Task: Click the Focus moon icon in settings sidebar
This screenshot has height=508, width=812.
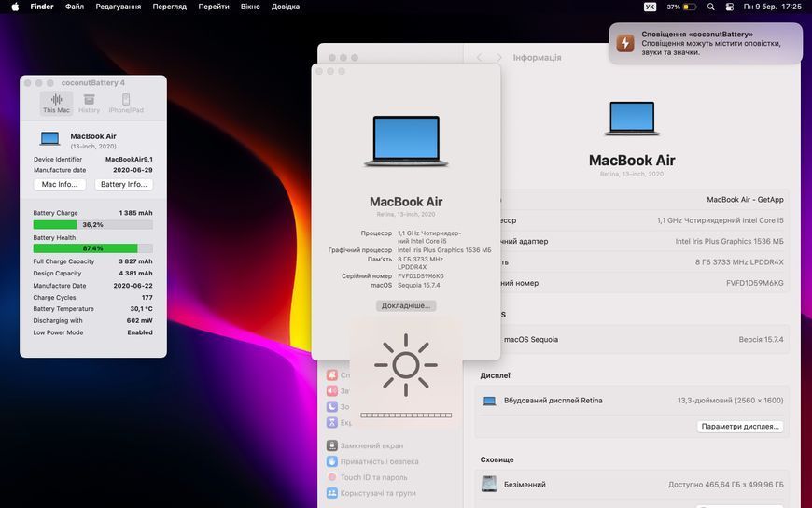Action: pyautogui.click(x=332, y=406)
